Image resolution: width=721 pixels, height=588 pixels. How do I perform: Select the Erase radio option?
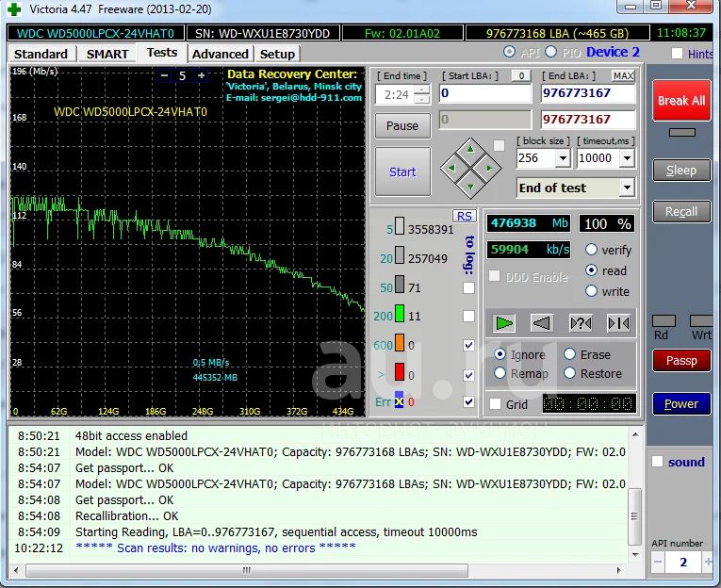coord(569,354)
